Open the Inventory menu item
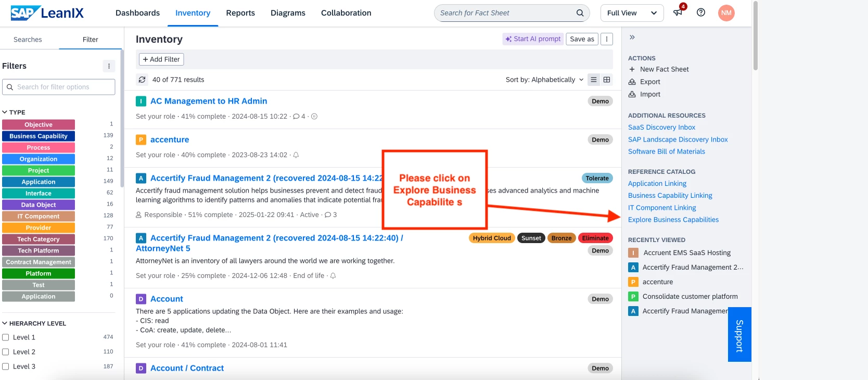This screenshot has width=868, height=380. (193, 13)
